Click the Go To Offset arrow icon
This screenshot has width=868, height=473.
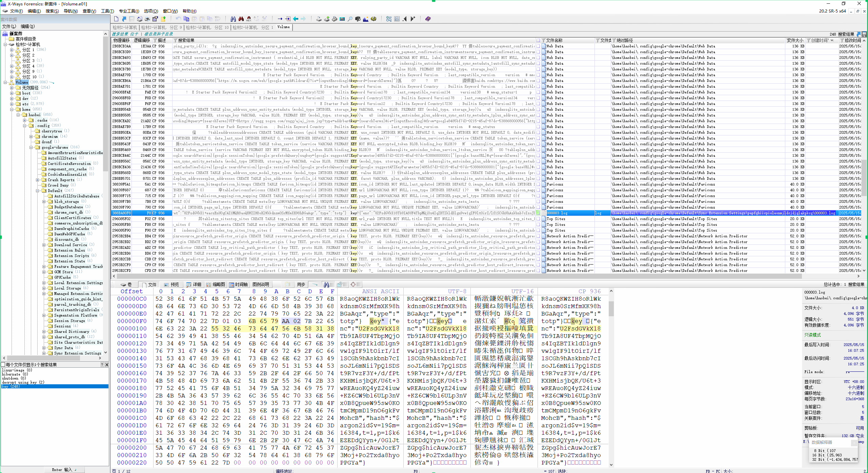click(280, 19)
